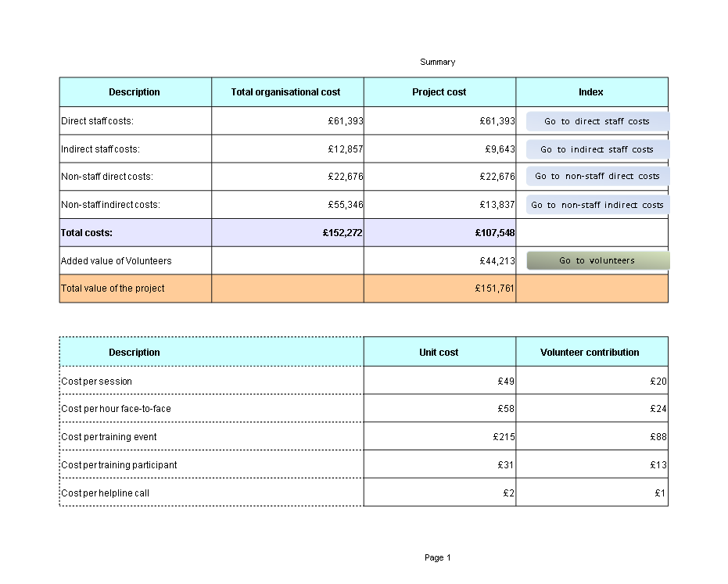Click the £2 unit cost cell
The image size is (728, 584).
(440, 493)
